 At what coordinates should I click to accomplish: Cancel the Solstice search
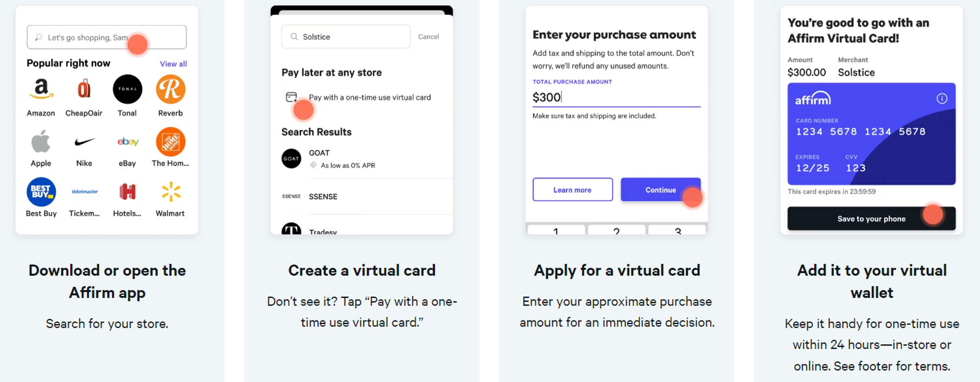pyautogui.click(x=428, y=36)
